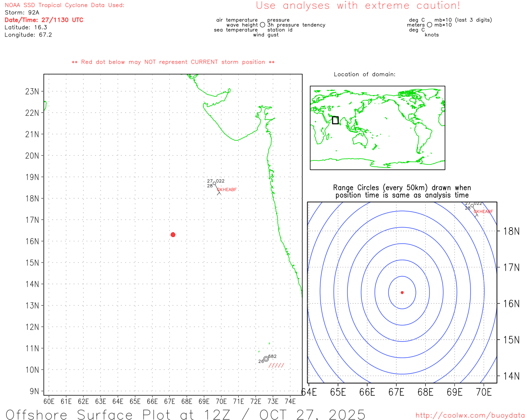Viewport: 525px width, 420px height.
Task: Click the red-dot disclaimer text above main map
Action: [x=173, y=62]
